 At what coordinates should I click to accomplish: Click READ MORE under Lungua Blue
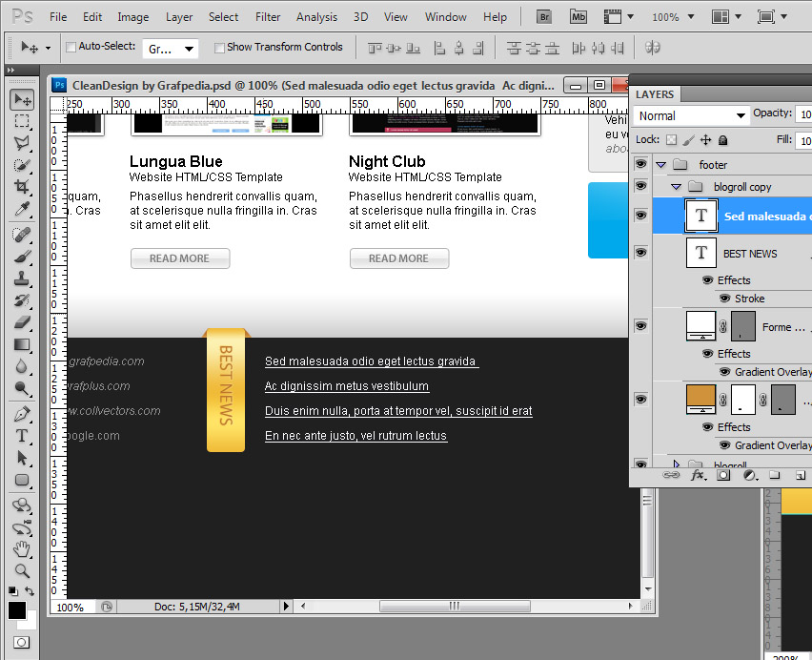point(180,258)
